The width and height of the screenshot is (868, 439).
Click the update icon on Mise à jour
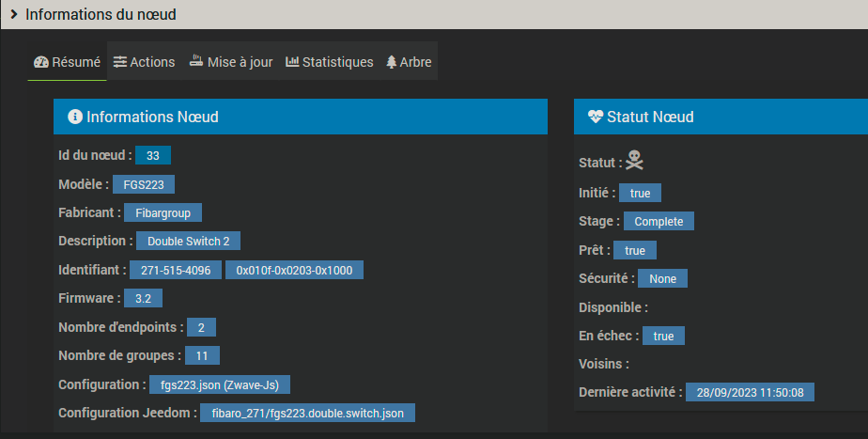[x=196, y=62]
